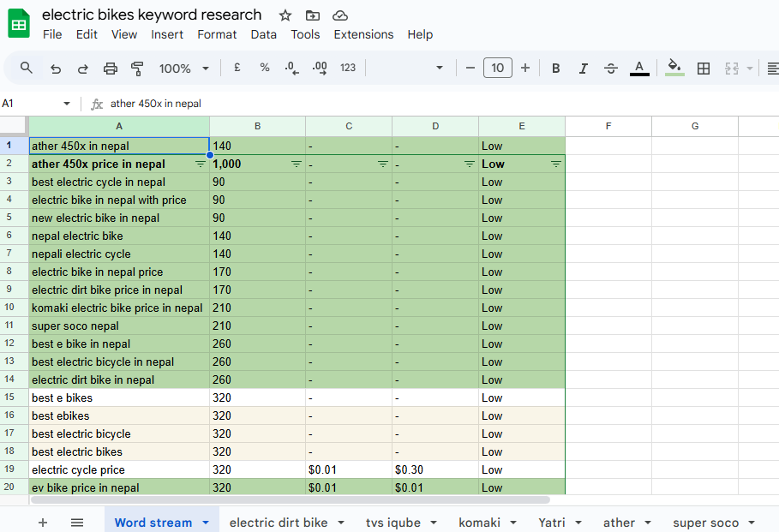
Task: Toggle strikethrough formatting
Action: 611,69
